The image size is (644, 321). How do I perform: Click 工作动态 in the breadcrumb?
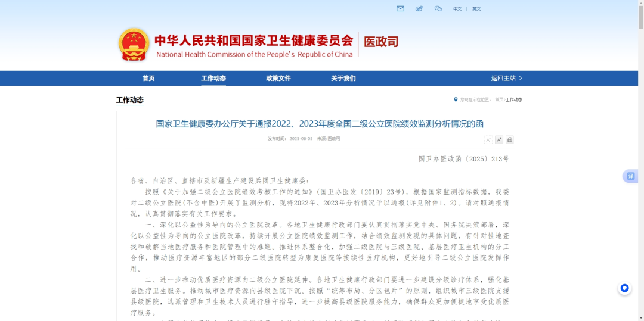(514, 99)
